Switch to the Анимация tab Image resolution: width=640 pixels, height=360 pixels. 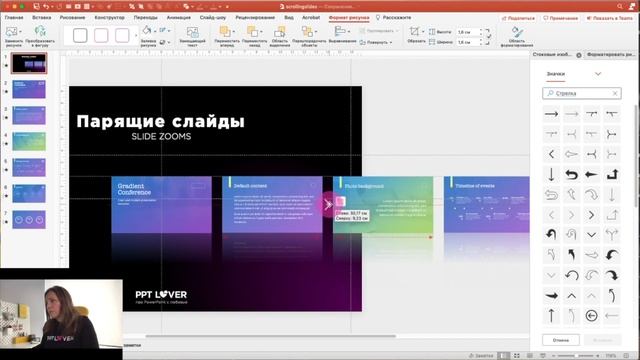[x=179, y=18]
